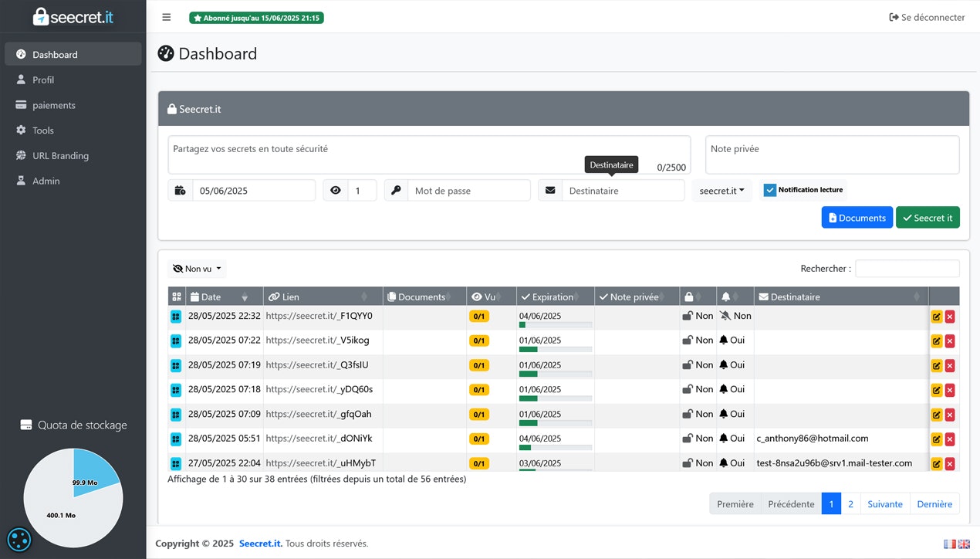The height and width of the screenshot is (559, 980).
Task: Click expiration progress bar for _dONiYk
Action: pyautogui.click(x=556, y=448)
